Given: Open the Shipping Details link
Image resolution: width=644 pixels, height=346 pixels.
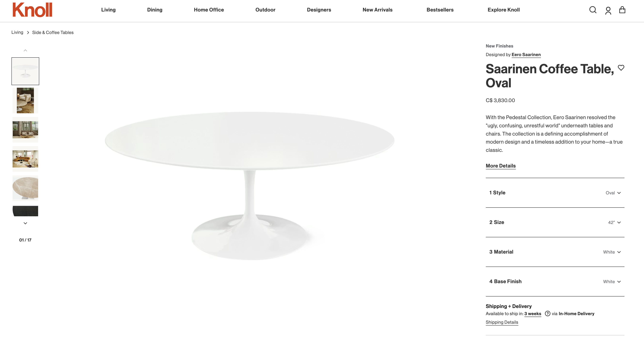Looking at the screenshot, I should 502,322.
